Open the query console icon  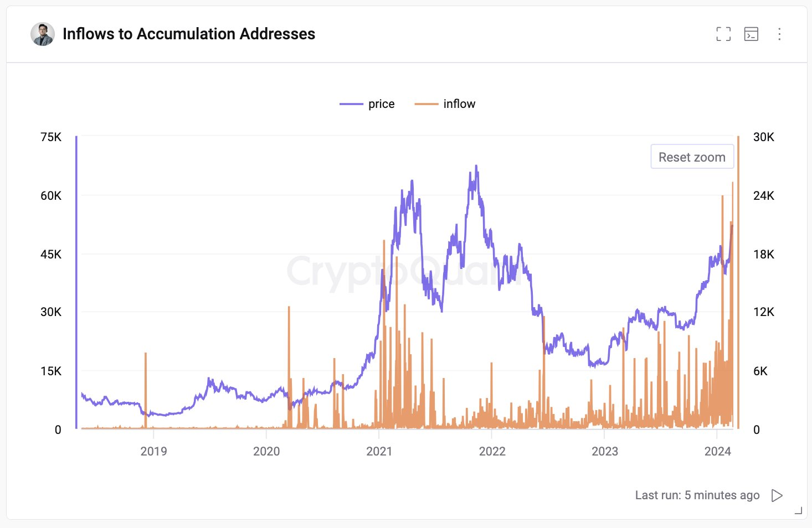tap(751, 34)
